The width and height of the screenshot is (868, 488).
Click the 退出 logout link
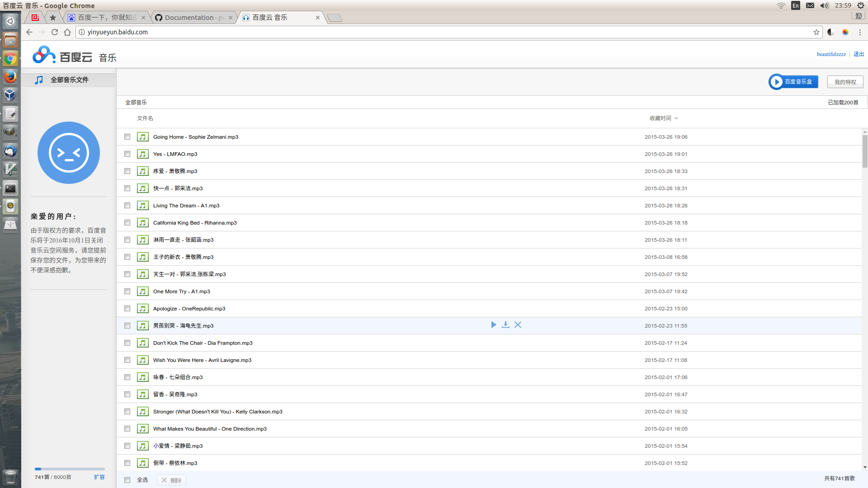coord(859,54)
